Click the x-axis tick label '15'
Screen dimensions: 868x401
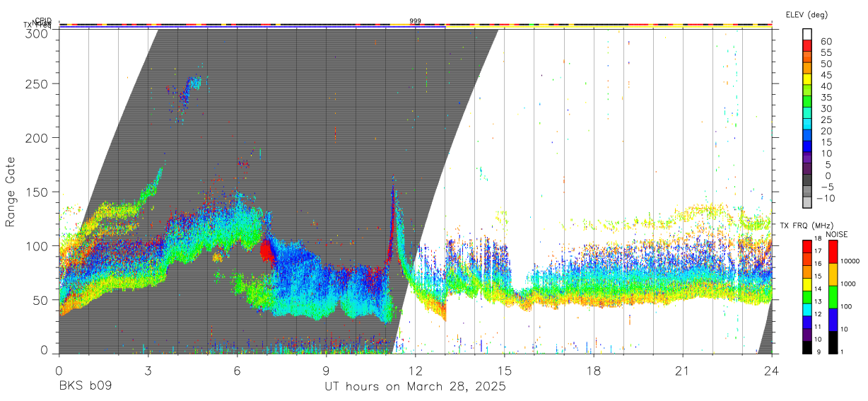(505, 371)
